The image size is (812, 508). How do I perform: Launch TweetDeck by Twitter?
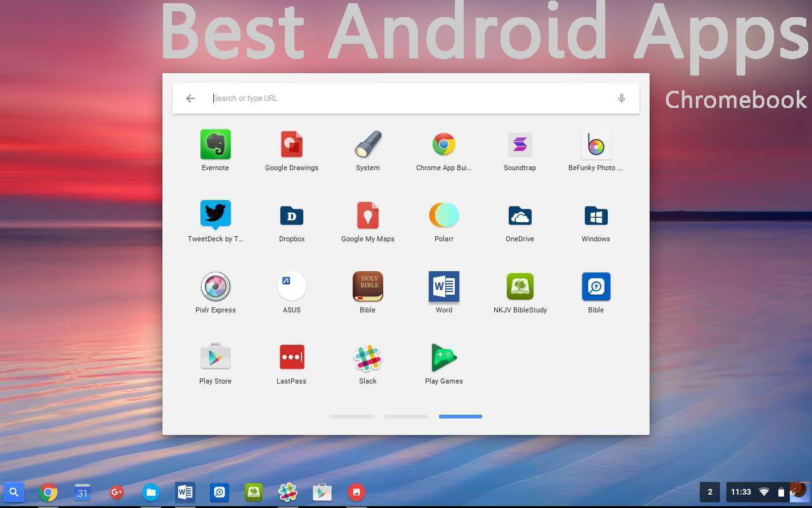coord(215,215)
